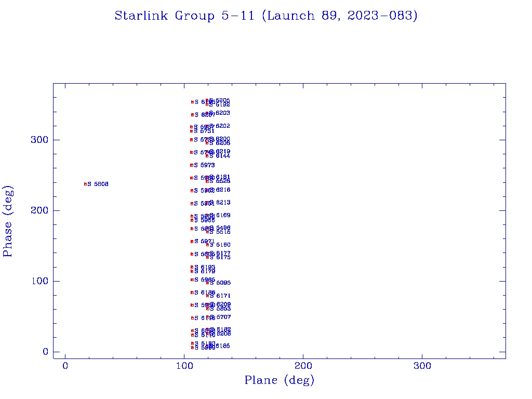Click the x-axis tick label "200"
Screen dimensions: 532x399
303,366
